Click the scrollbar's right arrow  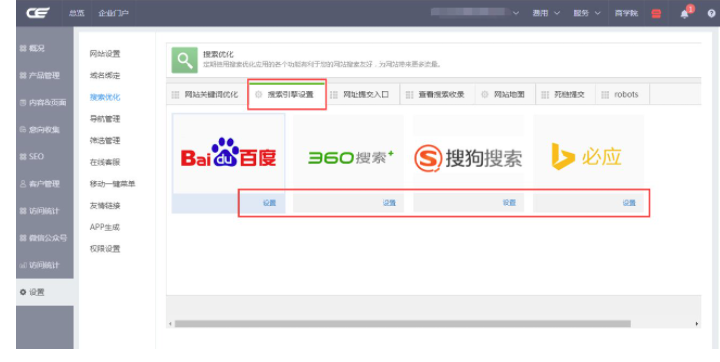pyautogui.click(x=697, y=324)
